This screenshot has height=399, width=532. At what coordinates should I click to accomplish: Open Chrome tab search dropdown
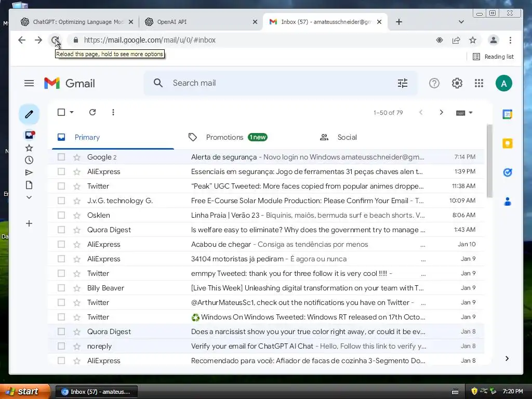pos(461,22)
